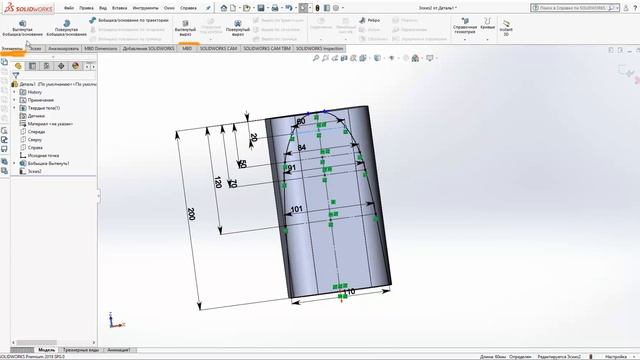Click the Print icon
The height and width of the screenshot is (360, 640).
275,8
